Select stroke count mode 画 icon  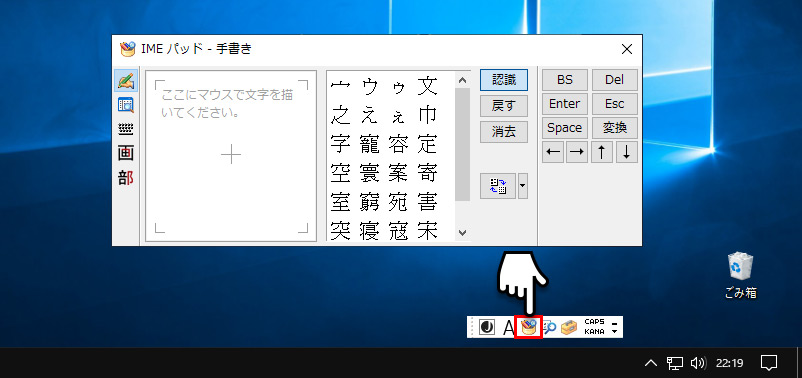pyautogui.click(x=125, y=153)
